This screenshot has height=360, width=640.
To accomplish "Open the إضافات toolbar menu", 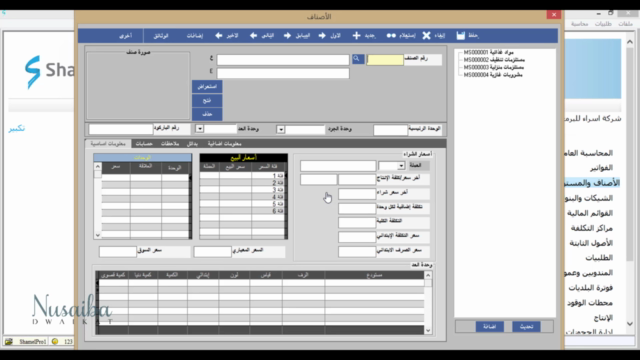I will point(195,36).
